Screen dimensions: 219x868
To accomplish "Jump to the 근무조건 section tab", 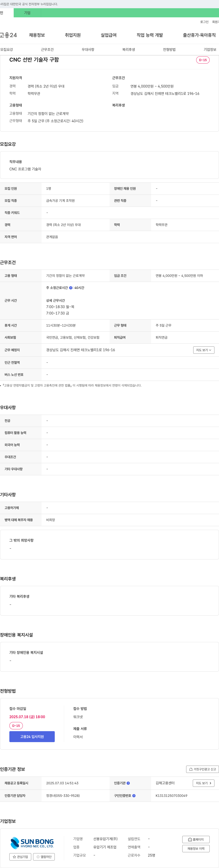I will click(x=47, y=49).
